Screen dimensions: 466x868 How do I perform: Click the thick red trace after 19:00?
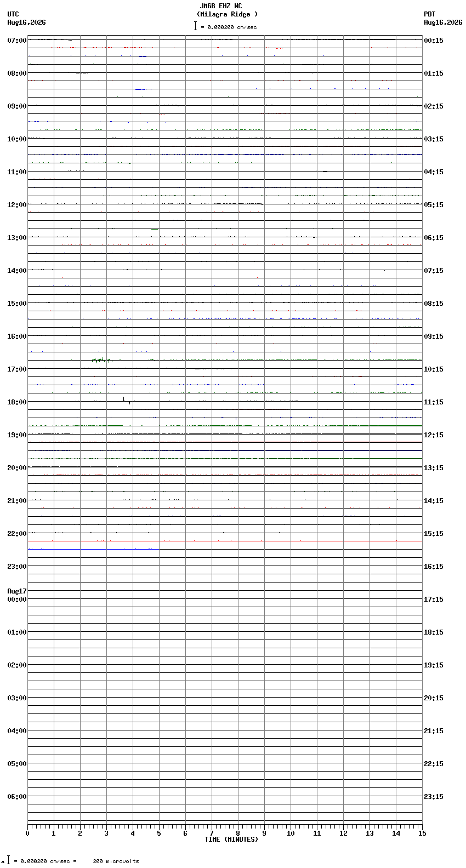pos(225,442)
